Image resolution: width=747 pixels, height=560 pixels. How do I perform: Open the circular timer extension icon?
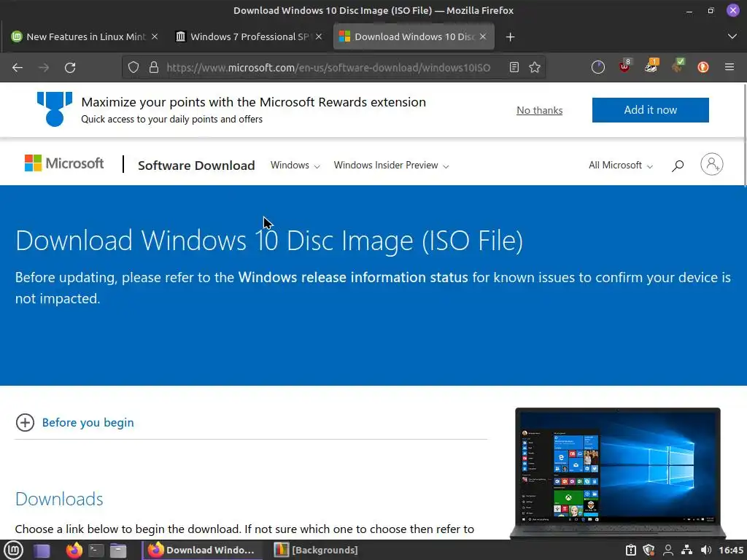click(598, 68)
